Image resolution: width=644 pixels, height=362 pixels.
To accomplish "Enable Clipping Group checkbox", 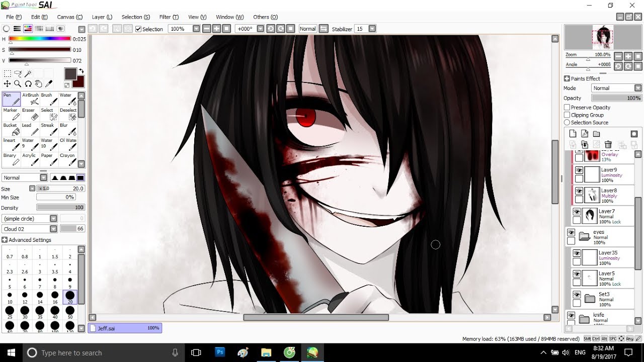I will coord(567,115).
